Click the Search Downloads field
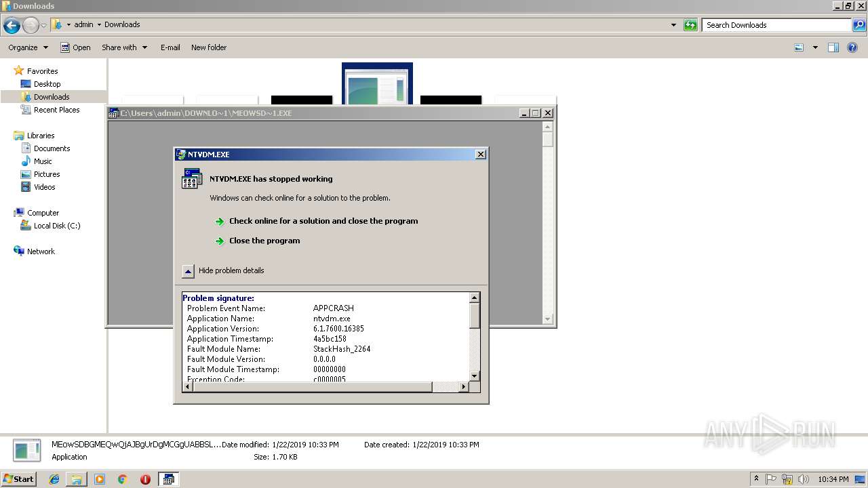 (777, 25)
